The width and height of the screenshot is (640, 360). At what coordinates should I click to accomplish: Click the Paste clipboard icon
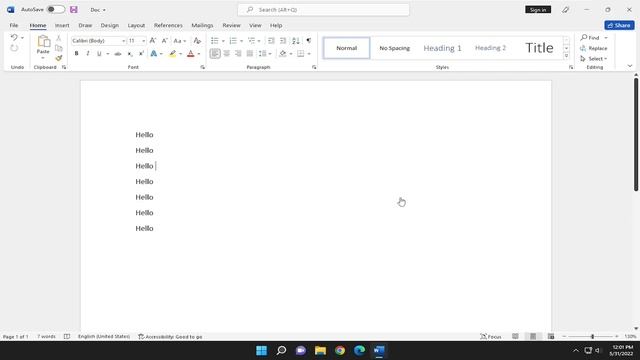[x=43, y=42]
